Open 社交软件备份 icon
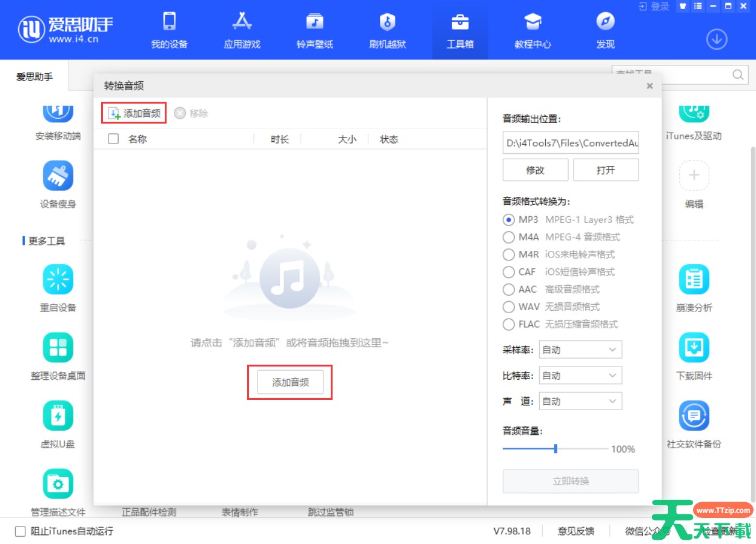The width and height of the screenshot is (756, 544). pos(694,416)
